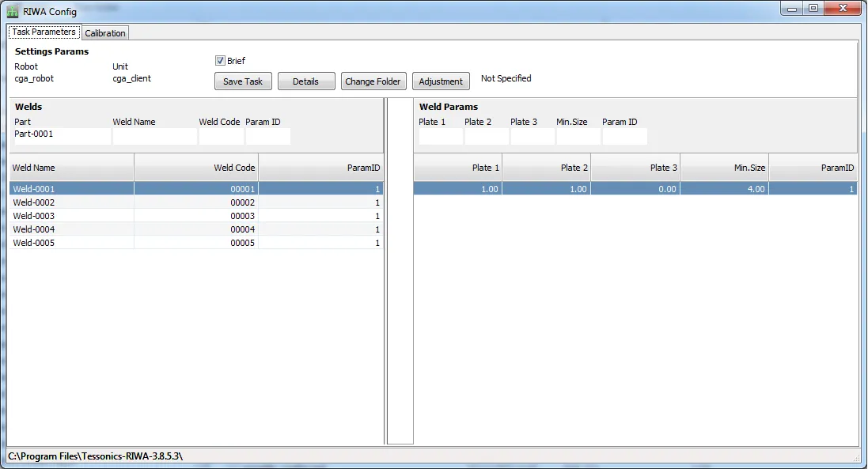Image resolution: width=868 pixels, height=469 pixels.
Task: Open the Adjustment panel
Action: pos(441,81)
